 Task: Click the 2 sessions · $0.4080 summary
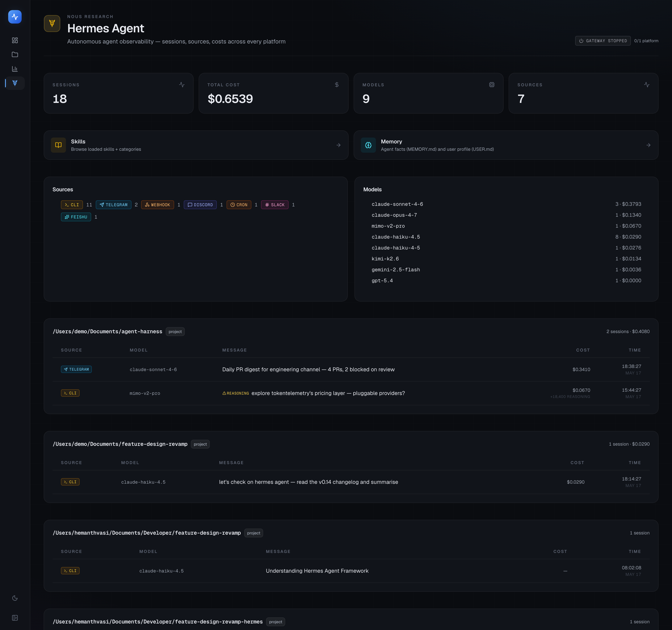coord(628,332)
